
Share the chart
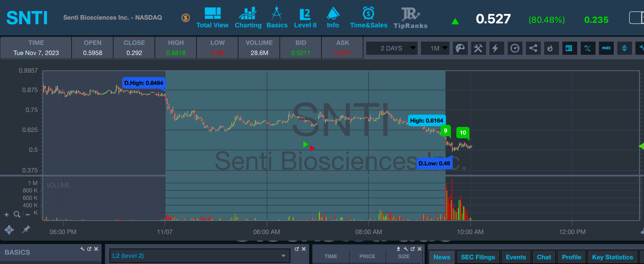coord(533,48)
